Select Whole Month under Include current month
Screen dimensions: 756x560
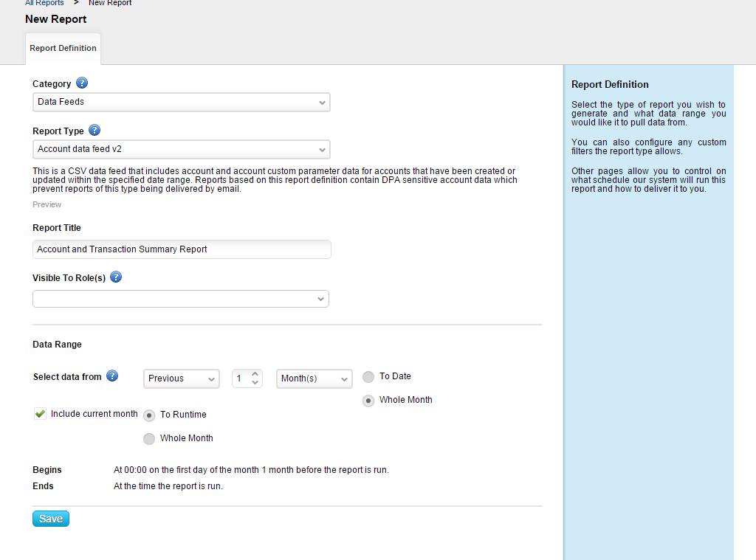click(x=149, y=438)
